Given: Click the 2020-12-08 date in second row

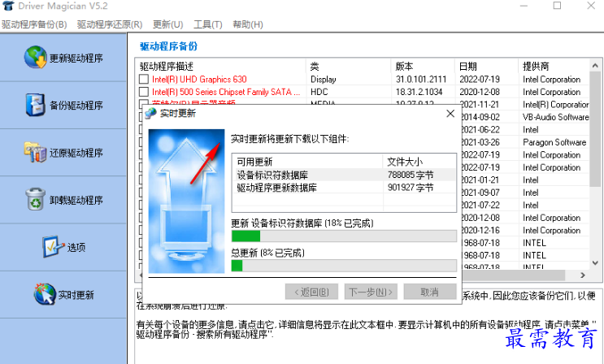Looking at the screenshot, I should tap(480, 92).
